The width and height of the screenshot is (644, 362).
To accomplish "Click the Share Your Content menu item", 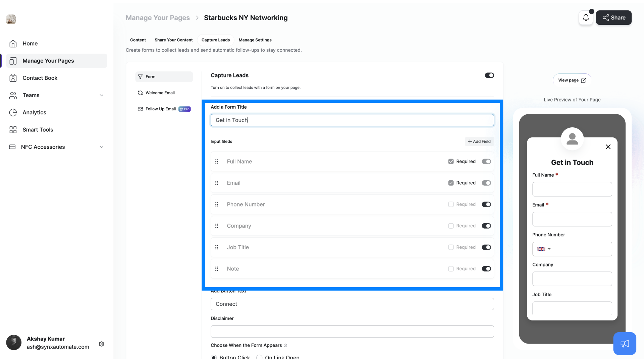I will coord(173,40).
